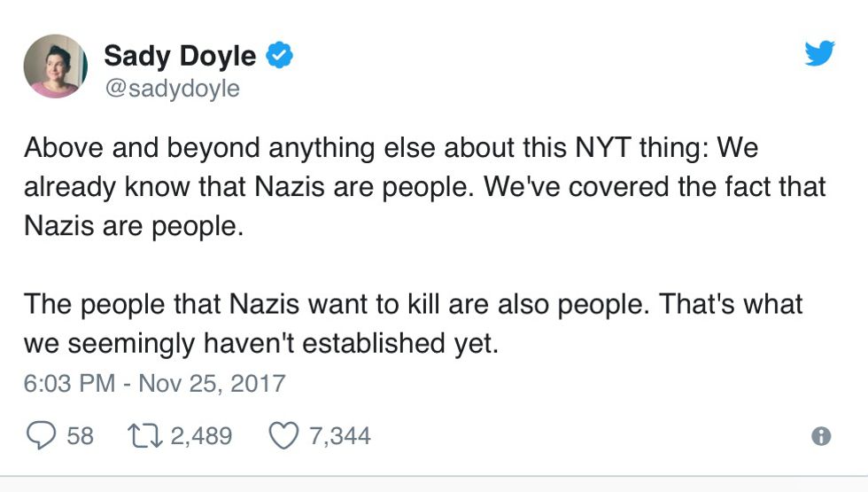Click the text line "Nazis are people."
868x492 pixels.
133,225
